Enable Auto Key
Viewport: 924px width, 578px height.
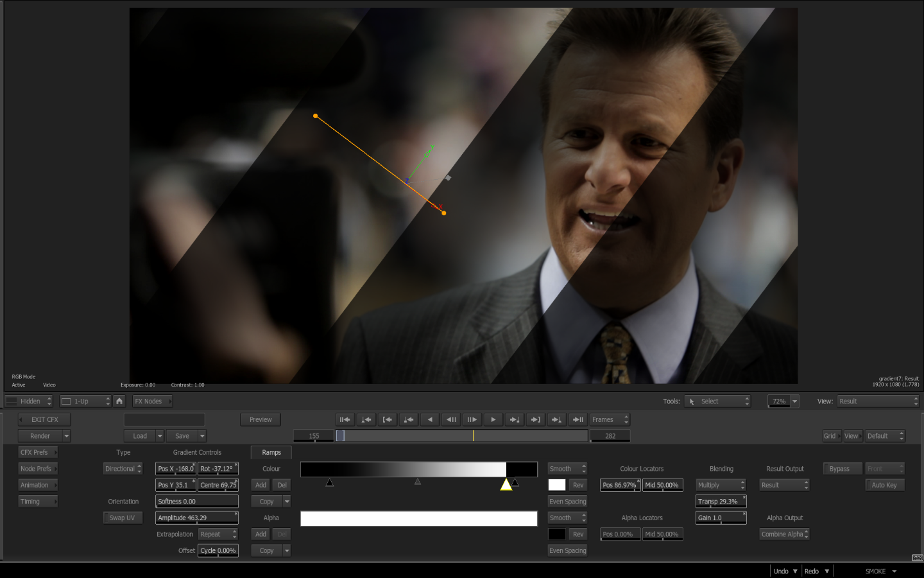884,485
